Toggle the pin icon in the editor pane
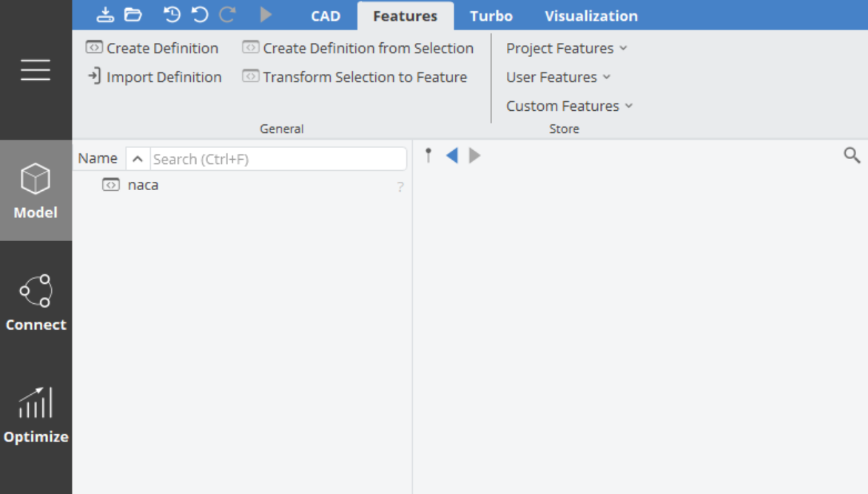This screenshot has width=868, height=494. pyautogui.click(x=428, y=155)
